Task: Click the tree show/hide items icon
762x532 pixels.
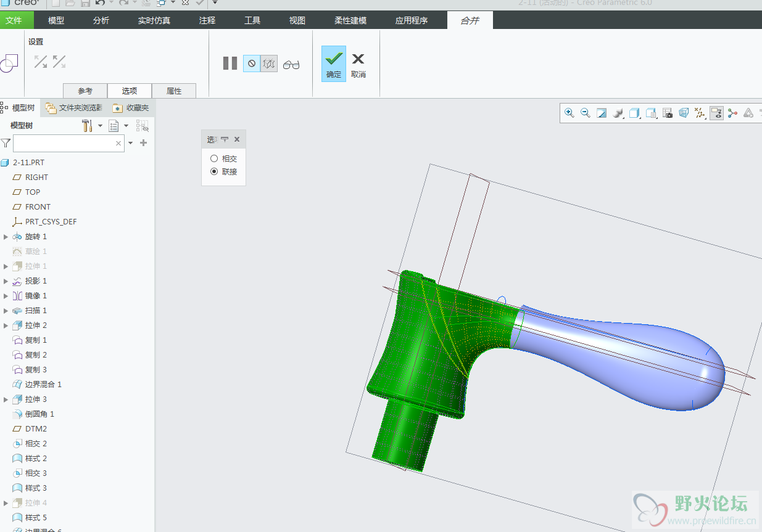Action: pyautogui.click(x=143, y=126)
